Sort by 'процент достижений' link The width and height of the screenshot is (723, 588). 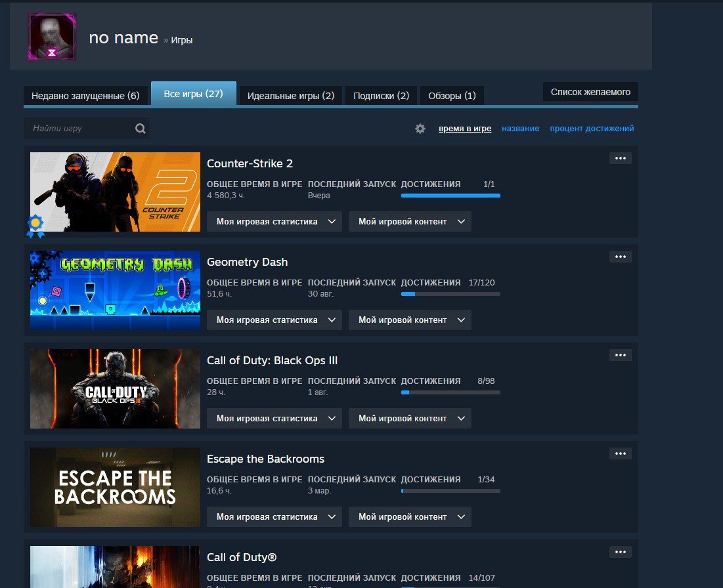(592, 129)
